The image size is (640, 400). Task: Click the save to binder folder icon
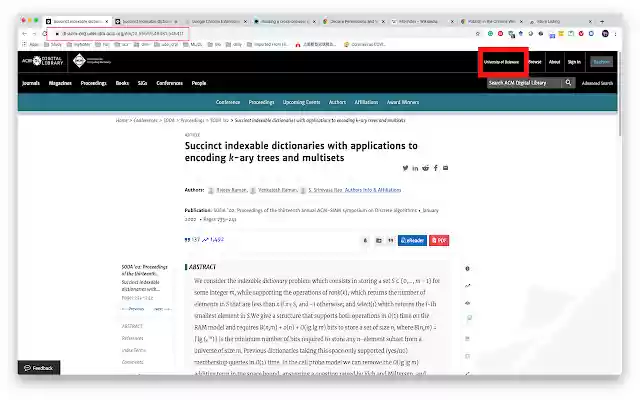point(378,240)
